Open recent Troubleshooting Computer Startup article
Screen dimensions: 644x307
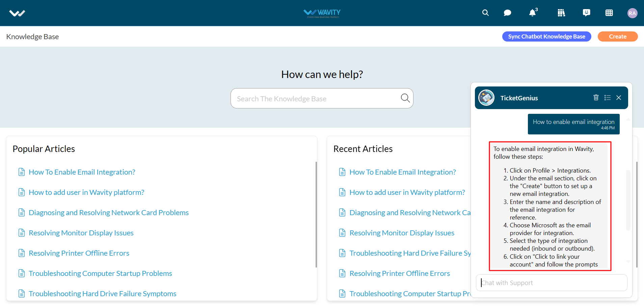point(410,293)
